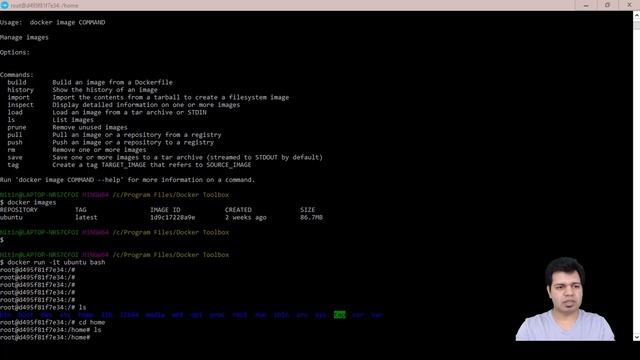Click "Remove one or more images" description
640x360 pixels.
click(99, 150)
